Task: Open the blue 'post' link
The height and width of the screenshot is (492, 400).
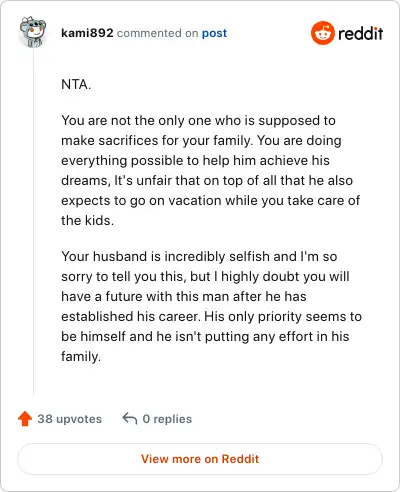Action: coord(214,33)
